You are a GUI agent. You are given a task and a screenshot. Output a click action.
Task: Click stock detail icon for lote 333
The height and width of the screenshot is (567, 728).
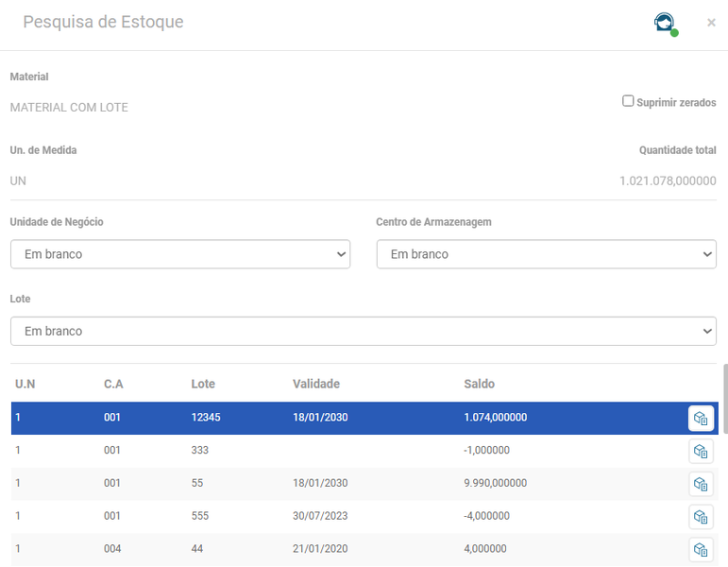[x=701, y=452]
